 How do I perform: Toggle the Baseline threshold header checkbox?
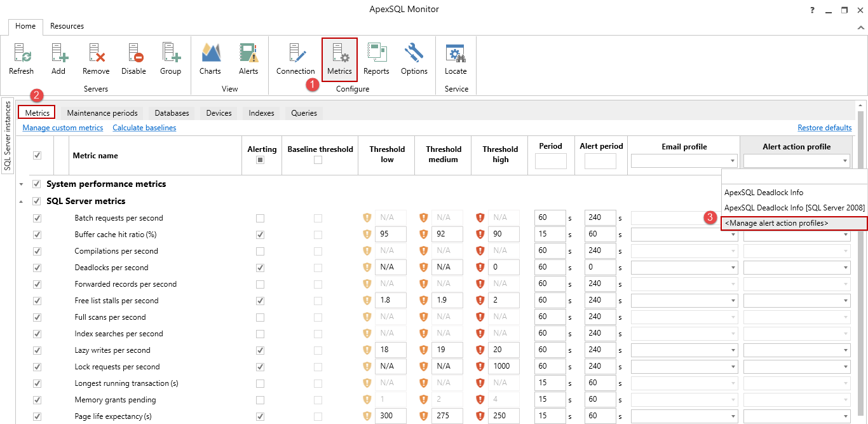318,160
